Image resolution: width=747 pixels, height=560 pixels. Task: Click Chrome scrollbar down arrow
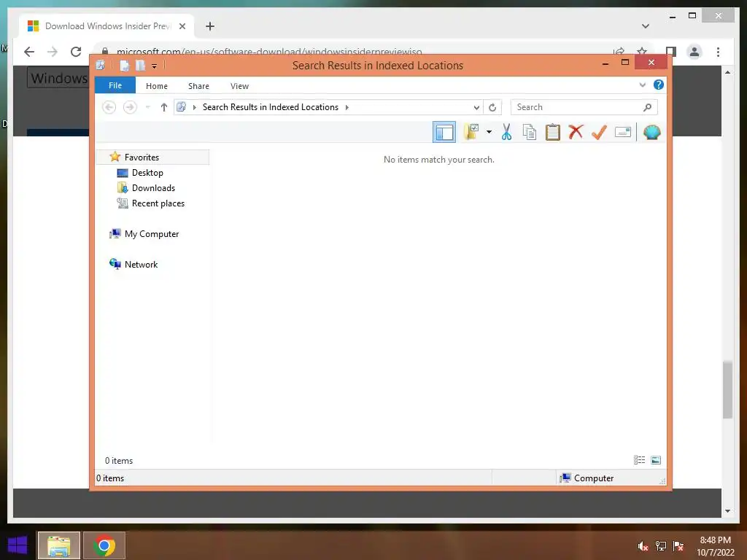click(727, 511)
